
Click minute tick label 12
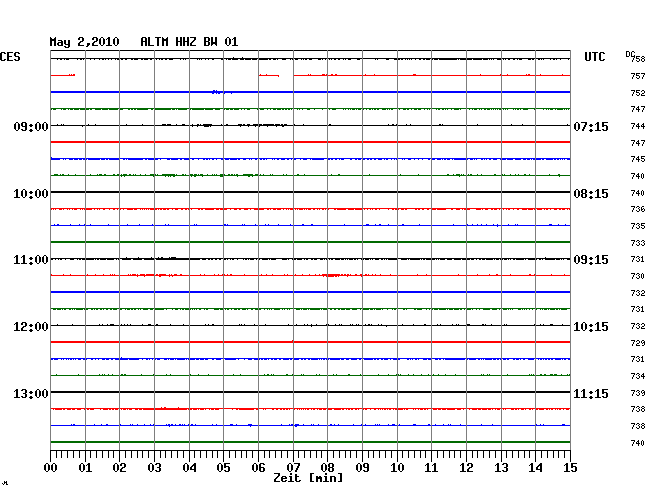(466, 468)
